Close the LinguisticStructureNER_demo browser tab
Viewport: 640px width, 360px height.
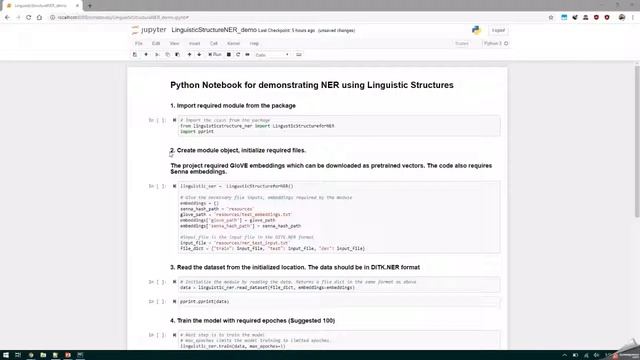(x=77, y=6)
